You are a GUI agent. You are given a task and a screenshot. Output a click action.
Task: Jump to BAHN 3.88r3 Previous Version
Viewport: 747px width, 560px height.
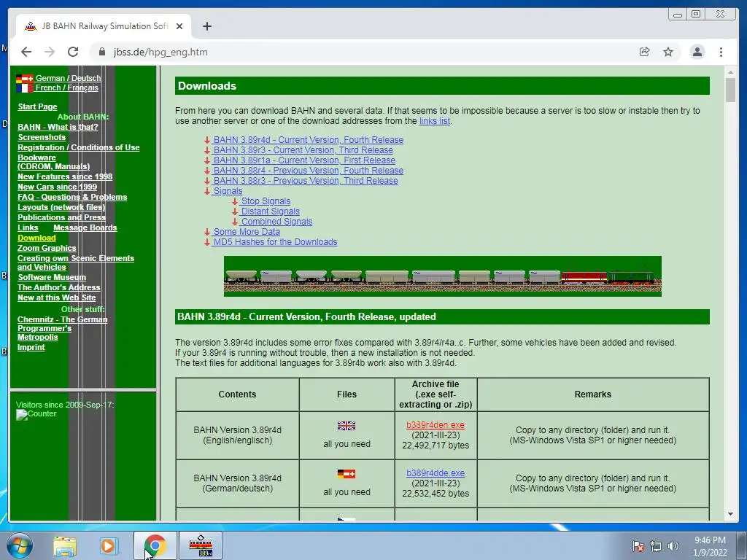pos(306,181)
